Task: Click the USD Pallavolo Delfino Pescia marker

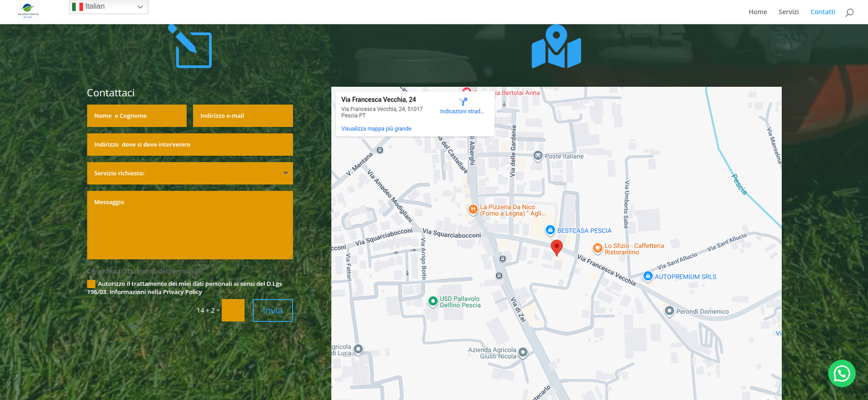Action: click(433, 301)
